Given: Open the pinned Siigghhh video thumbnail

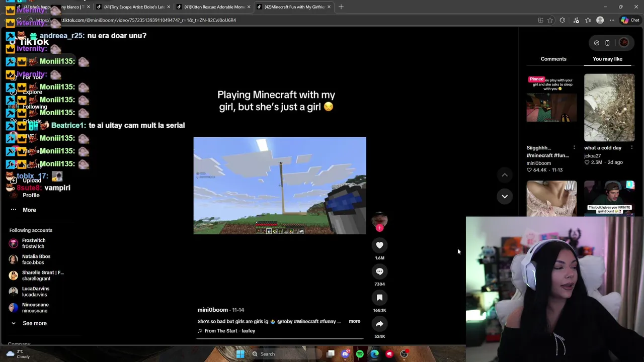Looking at the screenshot, I should [551, 108].
